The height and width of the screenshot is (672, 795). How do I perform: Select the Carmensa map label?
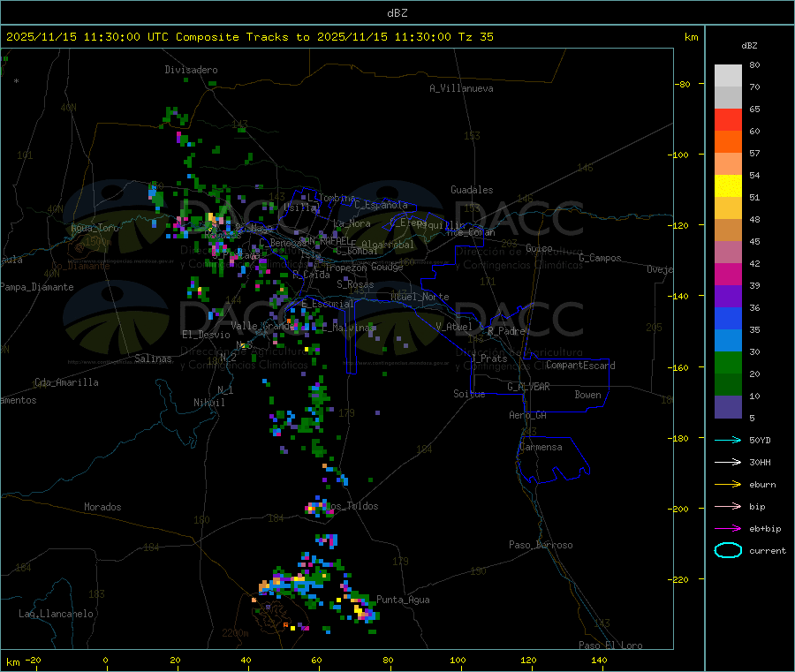pyautogui.click(x=541, y=447)
